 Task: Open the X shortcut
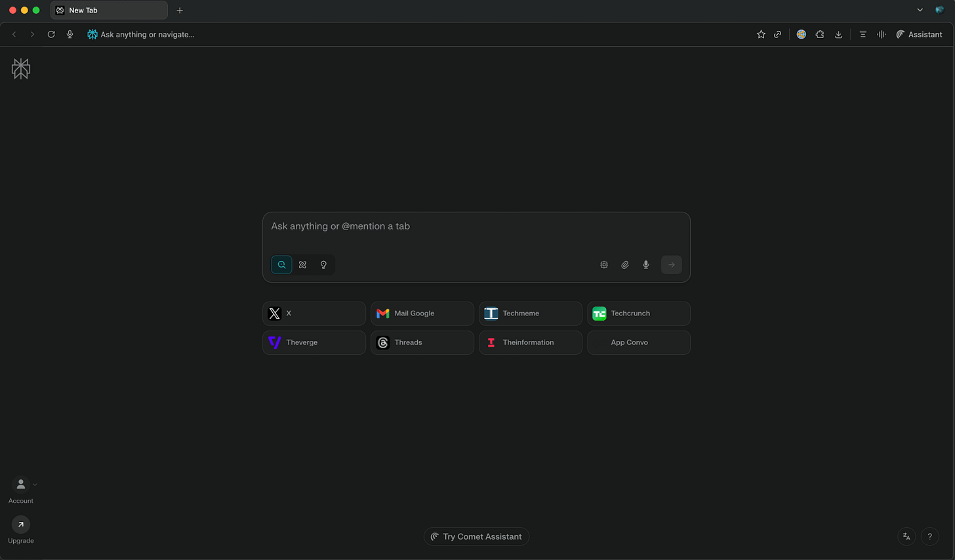(314, 313)
